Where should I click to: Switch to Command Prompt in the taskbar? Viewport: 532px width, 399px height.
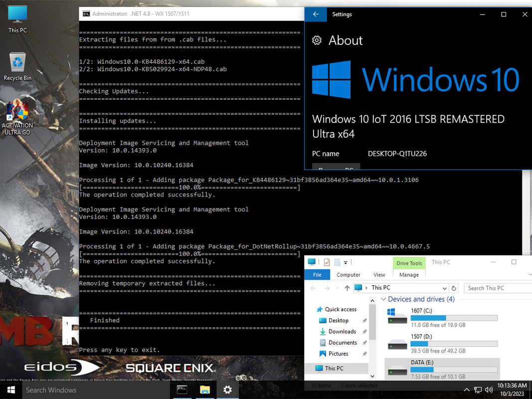click(182, 390)
